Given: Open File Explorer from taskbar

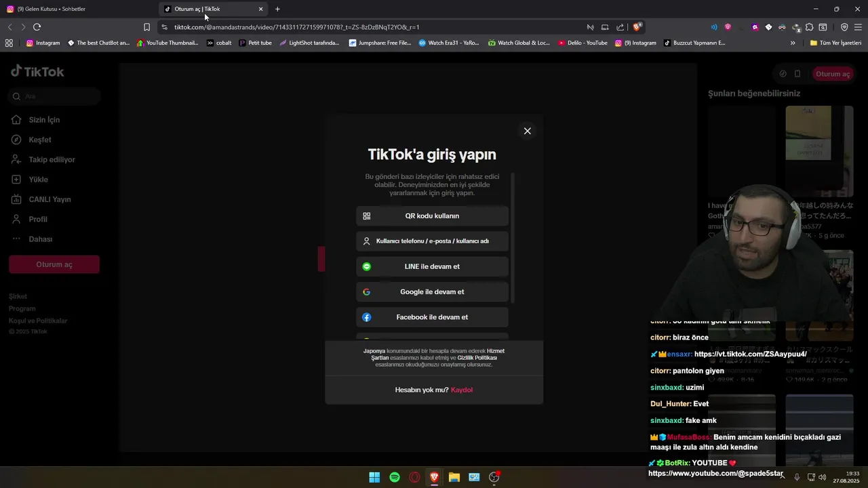Looking at the screenshot, I should (454, 477).
